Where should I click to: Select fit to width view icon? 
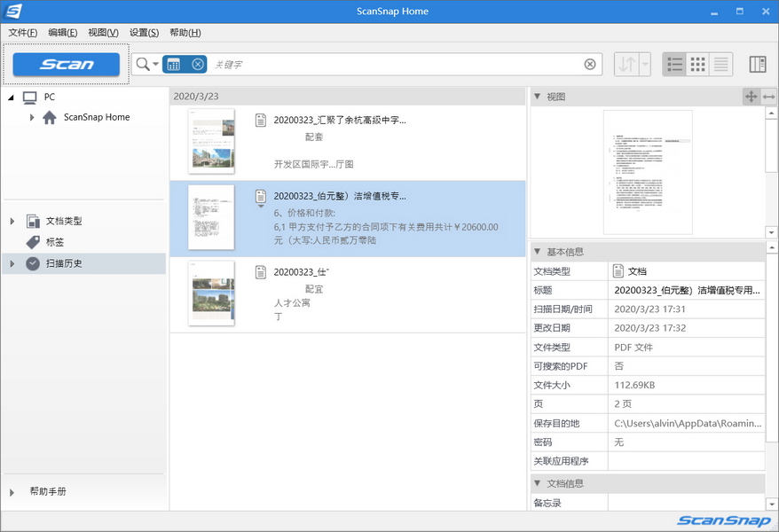pos(769,97)
